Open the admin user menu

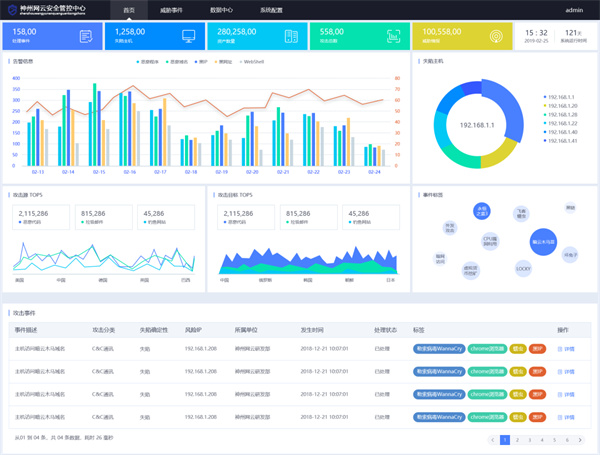point(574,10)
